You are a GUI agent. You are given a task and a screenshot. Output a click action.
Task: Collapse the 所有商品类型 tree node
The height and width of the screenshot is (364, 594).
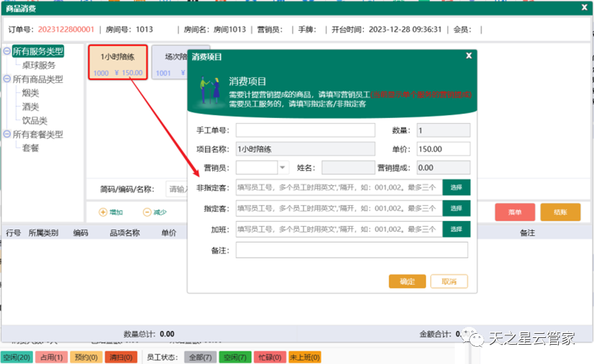tap(8, 79)
